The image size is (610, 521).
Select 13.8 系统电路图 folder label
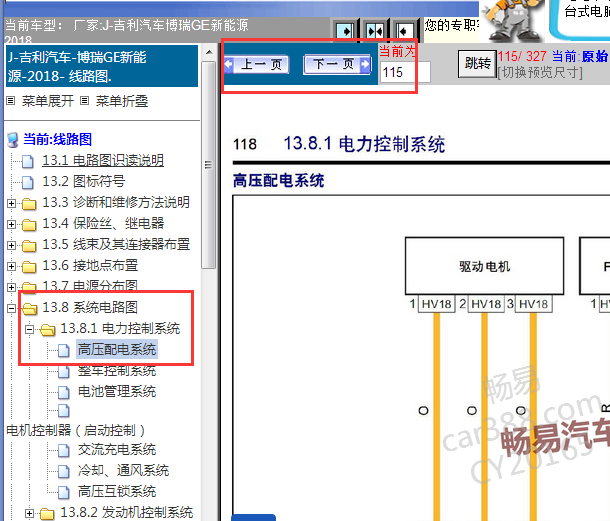(x=90, y=307)
